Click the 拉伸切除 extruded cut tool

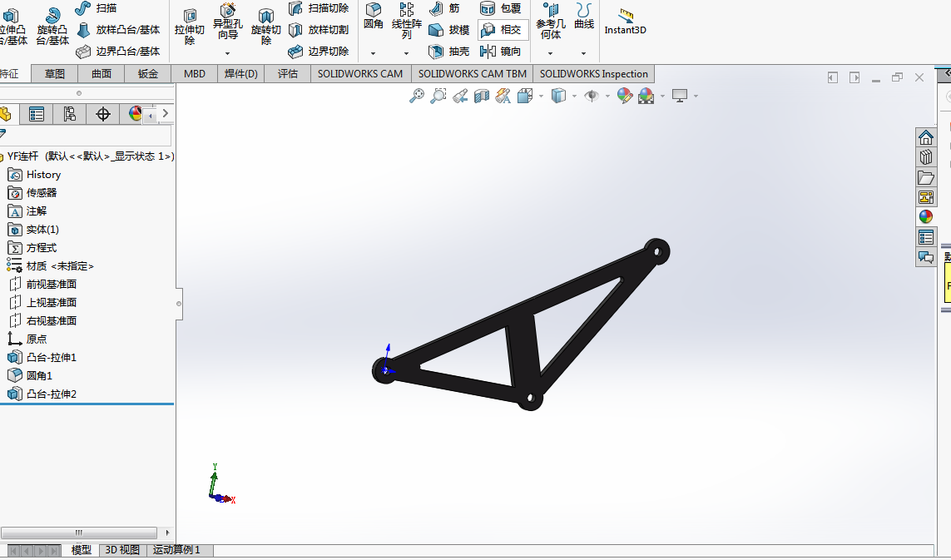click(189, 27)
